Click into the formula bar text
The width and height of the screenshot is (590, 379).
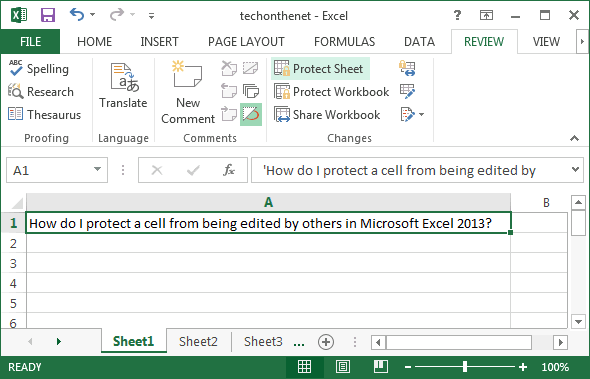(409, 170)
